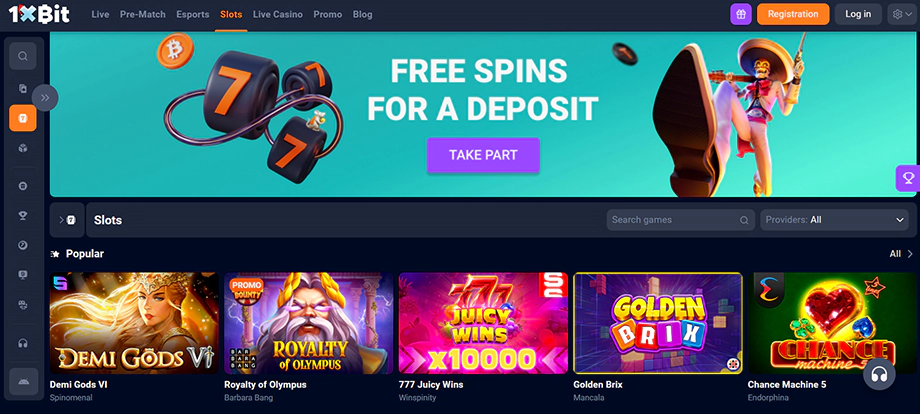The height and width of the screenshot is (414, 920).
Task: Select the orange slots icon in sidebar
Action: tap(23, 118)
